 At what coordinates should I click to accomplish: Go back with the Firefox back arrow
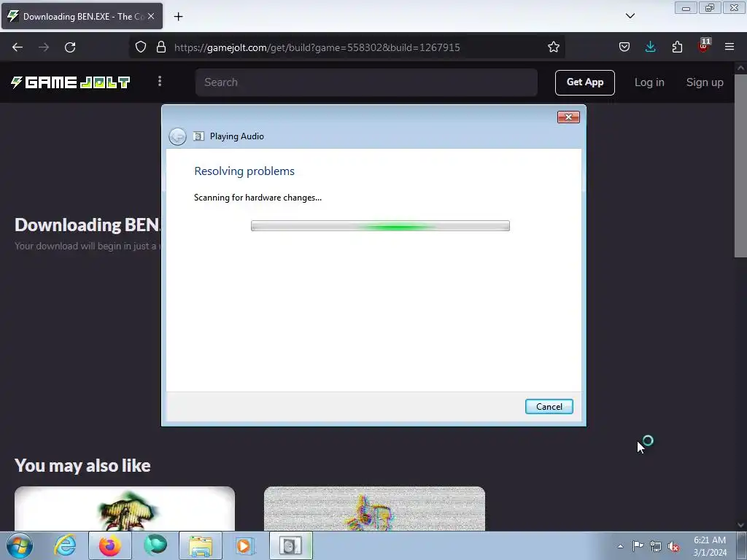pyautogui.click(x=18, y=47)
